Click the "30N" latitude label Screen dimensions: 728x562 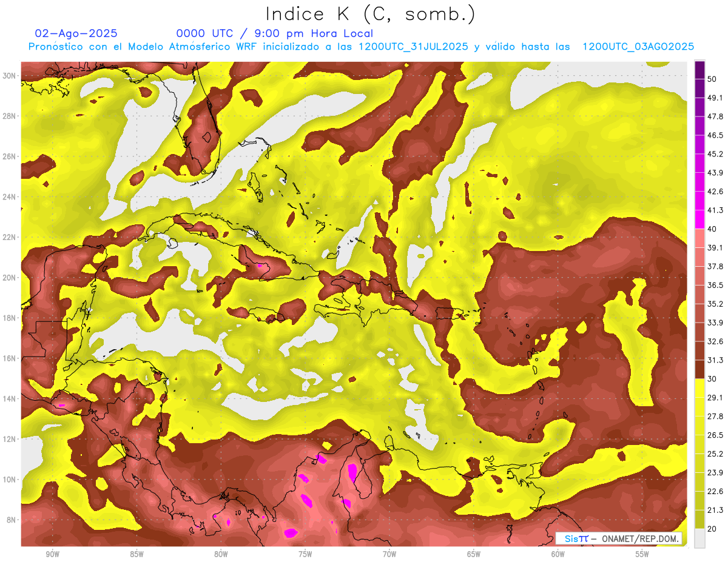[10, 76]
